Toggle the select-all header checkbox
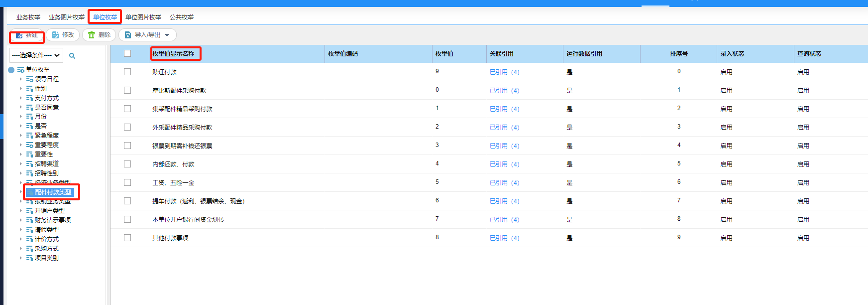This screenshot has width=868, height=305. [127, 53]
